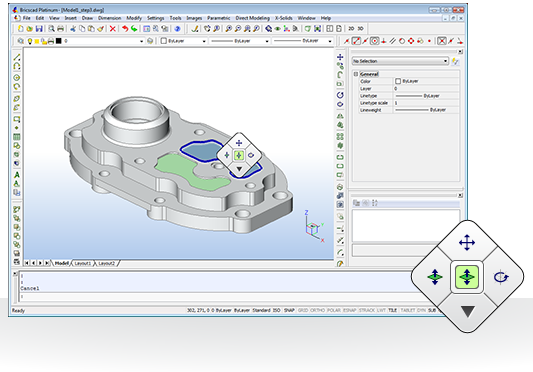The width and height of the screenshot is (533, 372).
Task: Open the File menu
Action: (26, 18)
